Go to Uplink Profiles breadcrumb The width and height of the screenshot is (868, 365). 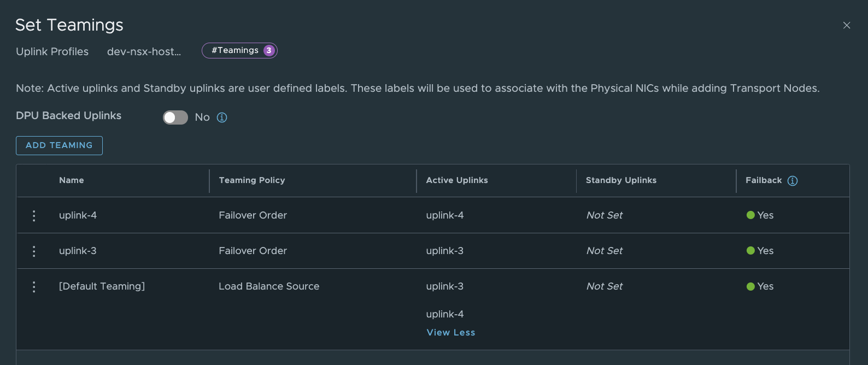pyautogui.click(x=52, y=51)
